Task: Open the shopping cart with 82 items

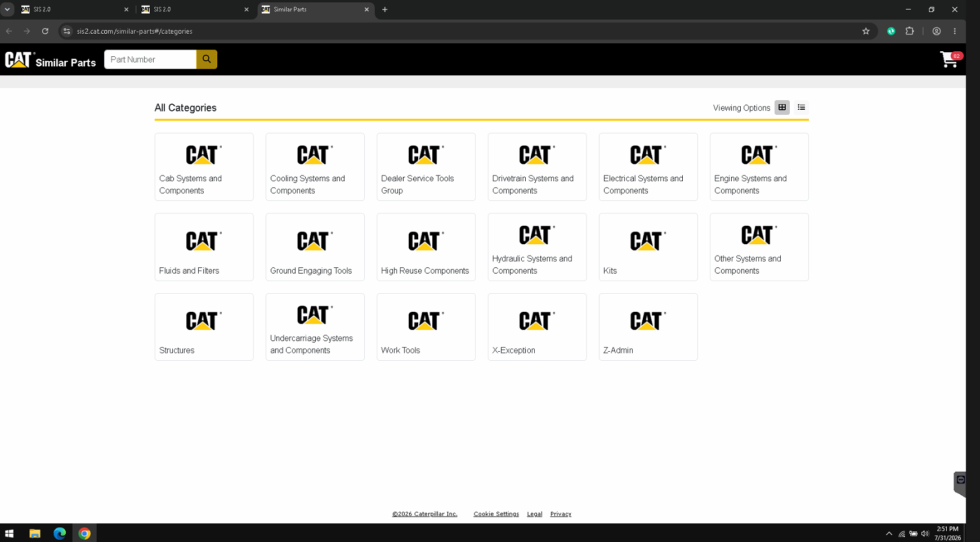Action: pyautogui.click(x=951, y=59)
